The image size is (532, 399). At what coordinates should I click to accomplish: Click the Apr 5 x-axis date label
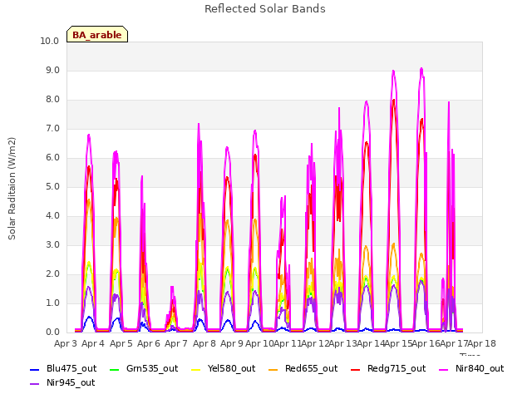pyautogui.click(x=121, y=344)
